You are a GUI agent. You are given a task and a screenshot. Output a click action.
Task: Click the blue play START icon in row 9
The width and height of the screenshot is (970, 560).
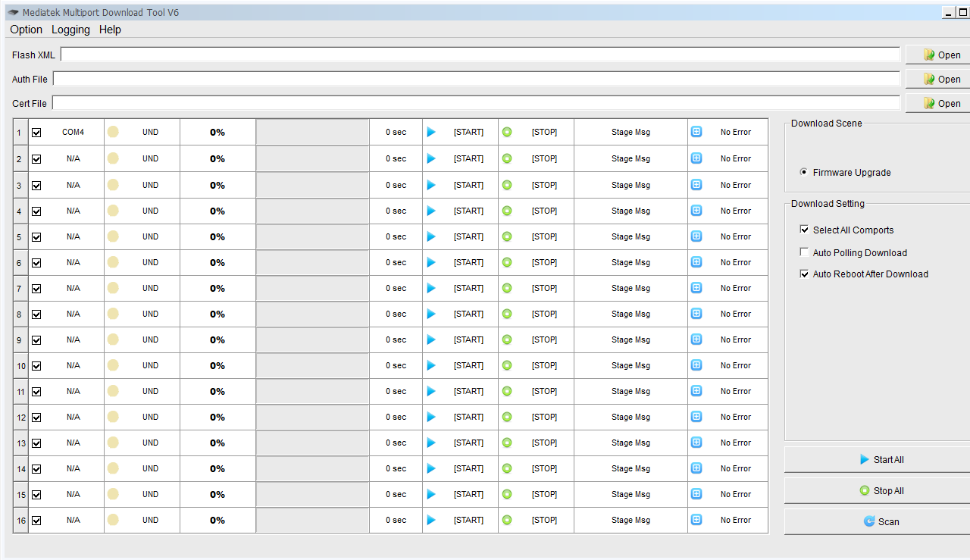coord(431,339)
